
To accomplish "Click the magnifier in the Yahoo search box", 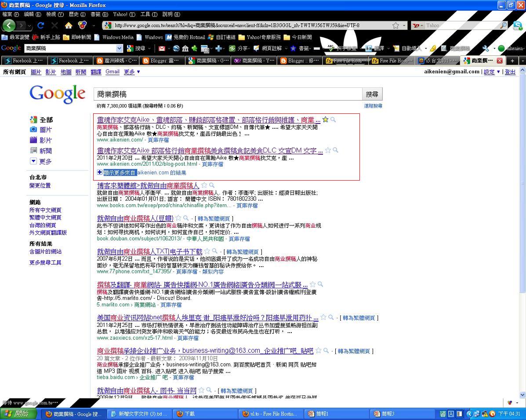I will point(503,25).
